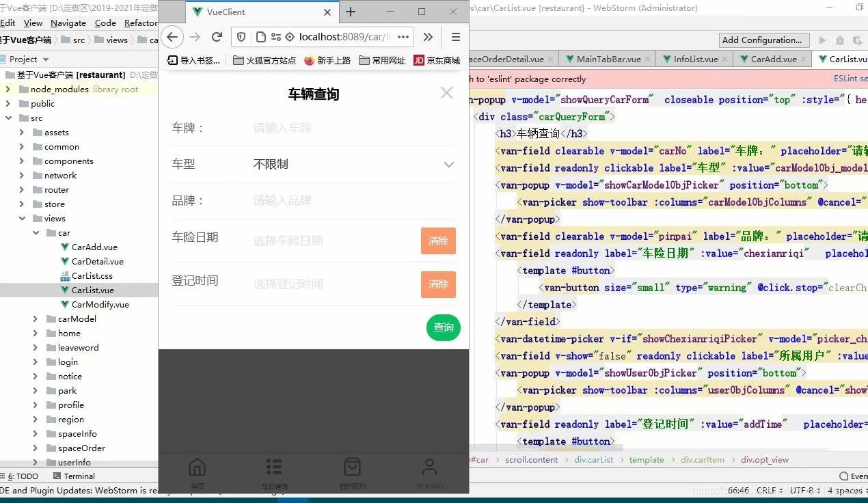Show more toolbar items chevron
The image size is (868, 503).
(428, 37)
